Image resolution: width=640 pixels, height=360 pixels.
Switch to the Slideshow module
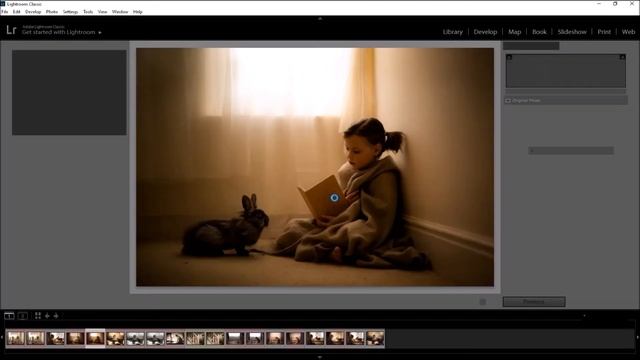pos(572,32)
